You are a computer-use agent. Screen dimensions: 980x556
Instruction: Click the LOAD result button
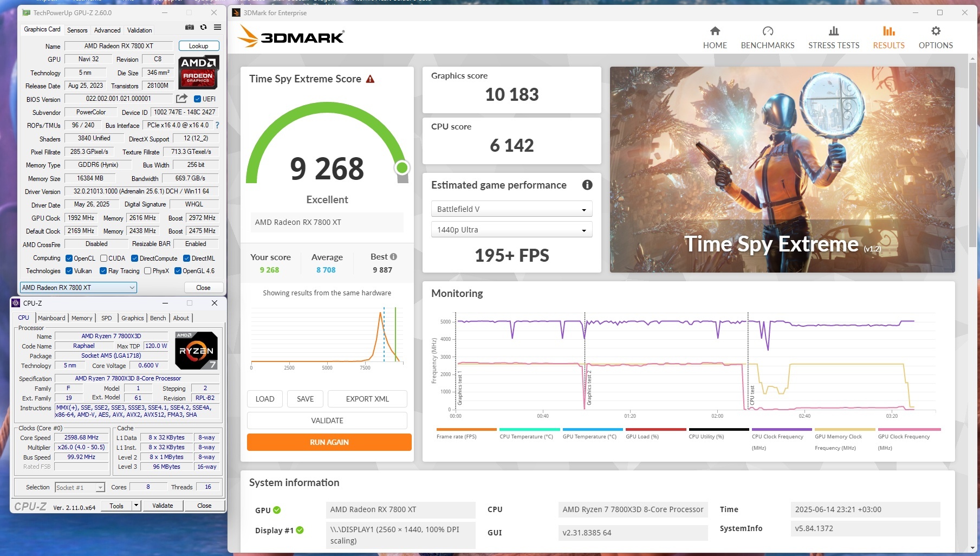point(265,399)
